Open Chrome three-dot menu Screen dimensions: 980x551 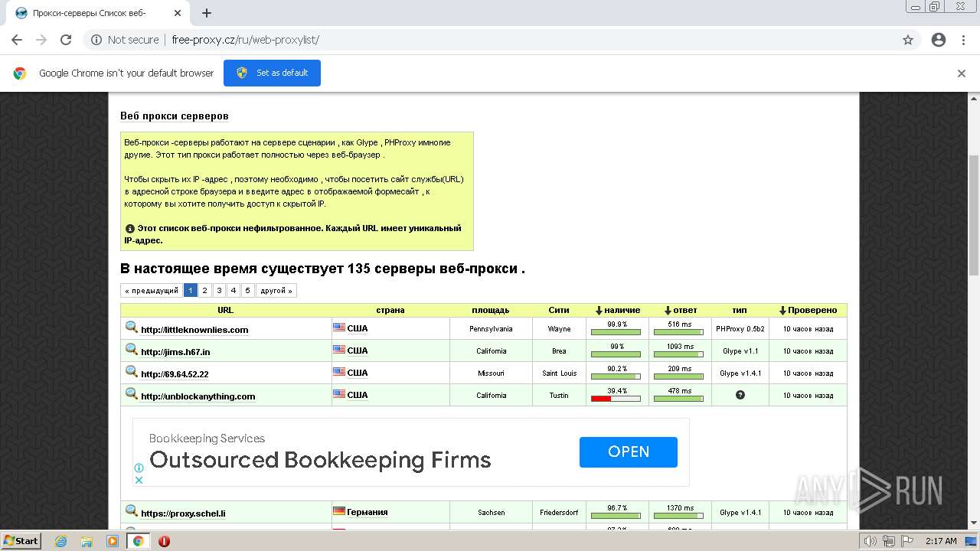[x=963, y=40]
